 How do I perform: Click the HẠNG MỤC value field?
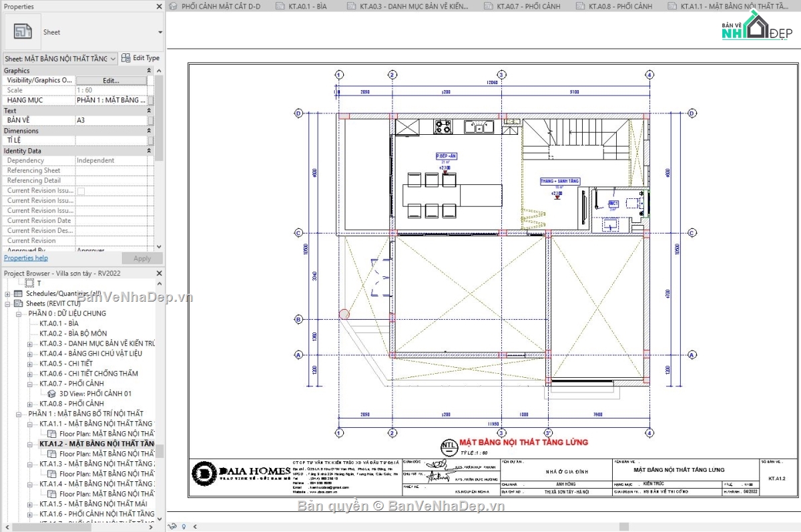(x=111, y=100)
